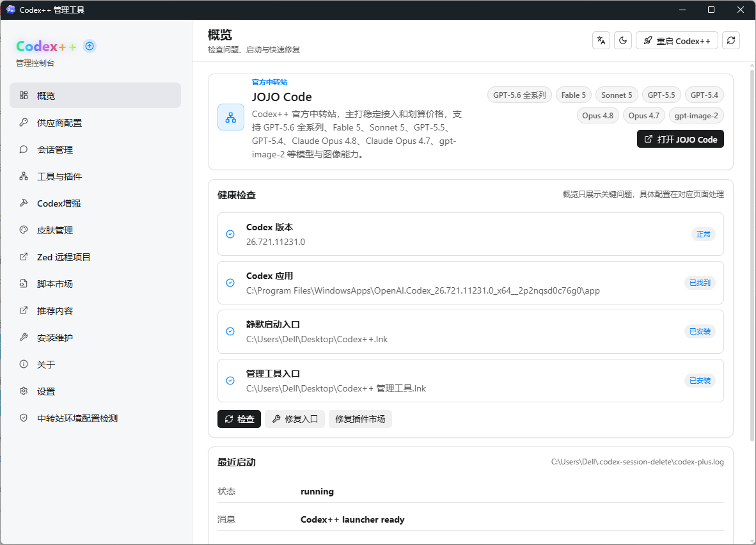Click the running status value
756x545 pixels.
pos(317,491)
